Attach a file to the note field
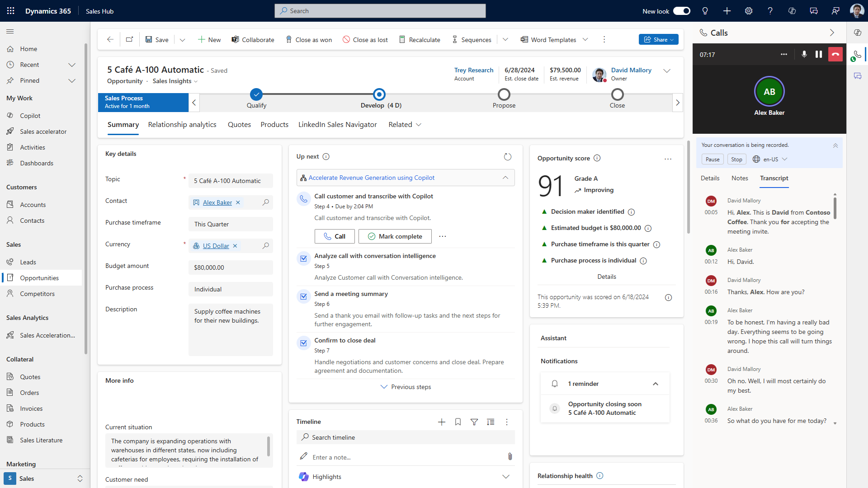 coord(510,457)
